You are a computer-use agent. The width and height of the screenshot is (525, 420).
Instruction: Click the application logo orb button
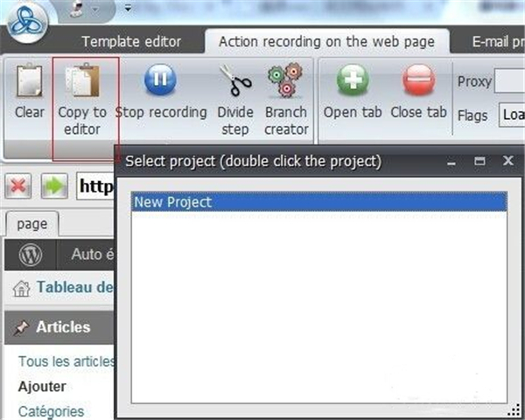click(28, 24)
